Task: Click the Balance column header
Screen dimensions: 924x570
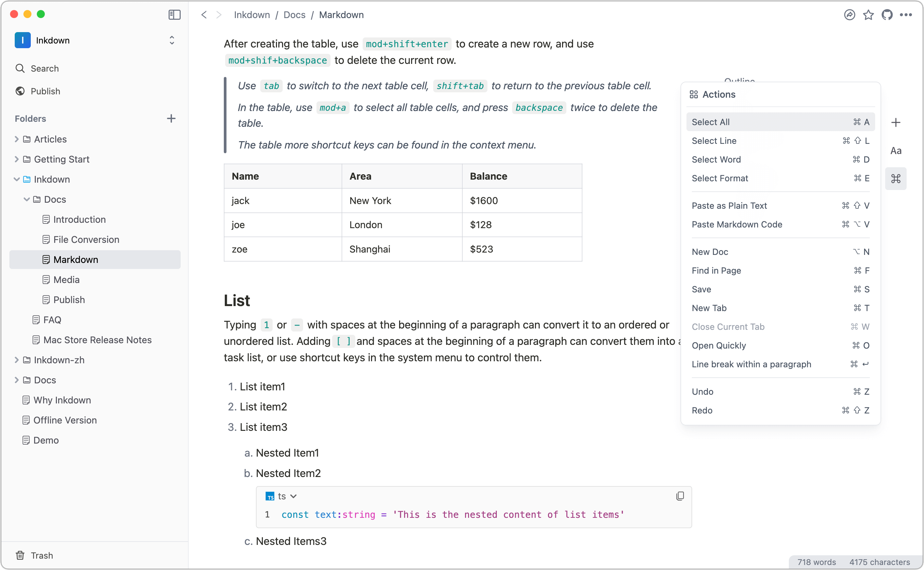Action: [522, 176]
